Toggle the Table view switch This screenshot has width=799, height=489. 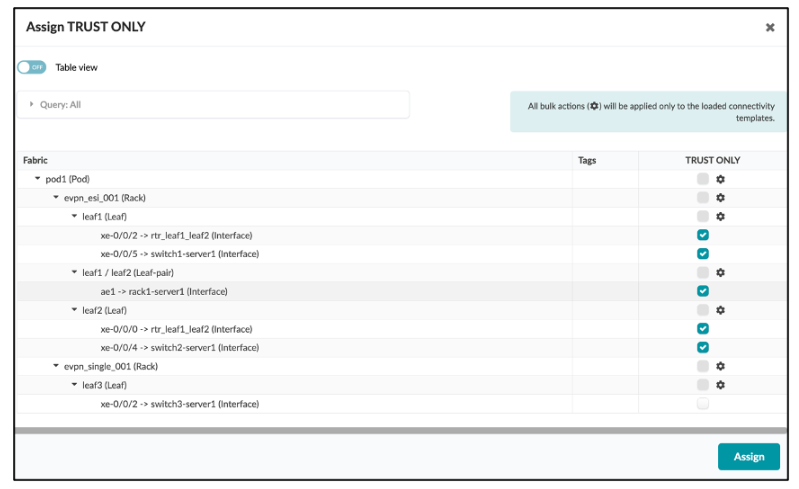point(32,67)
